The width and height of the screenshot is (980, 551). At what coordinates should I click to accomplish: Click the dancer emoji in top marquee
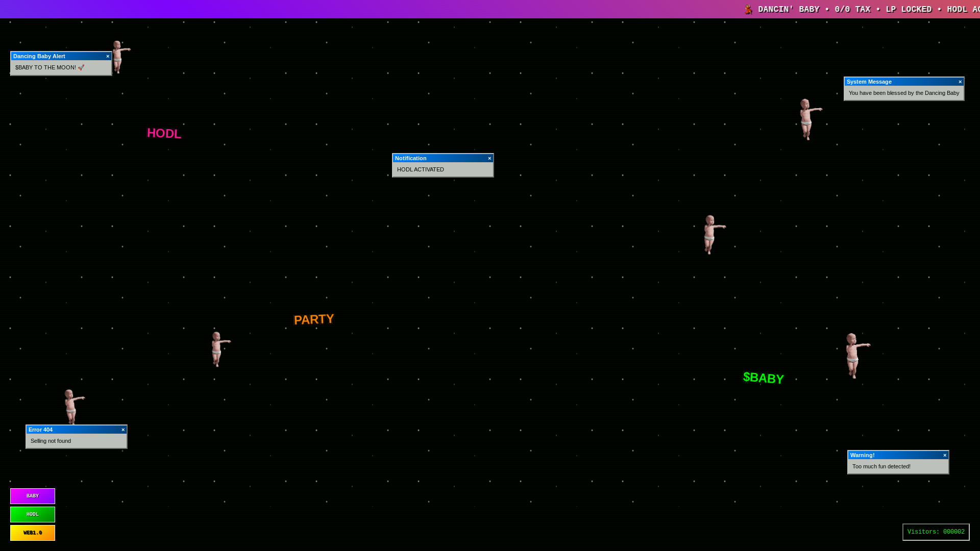click(748, 9)
